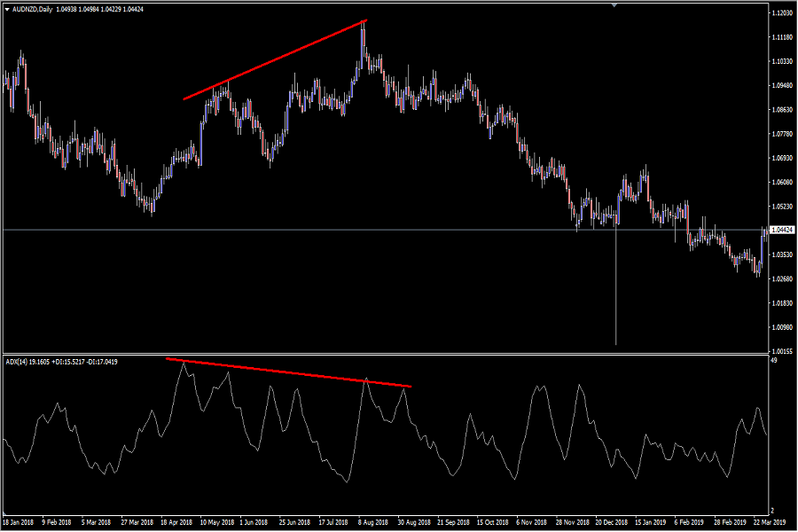Click the 18 Jan 2018 date label
The width and height of the screenshot is (798, 532).
[x=19, y=522]
